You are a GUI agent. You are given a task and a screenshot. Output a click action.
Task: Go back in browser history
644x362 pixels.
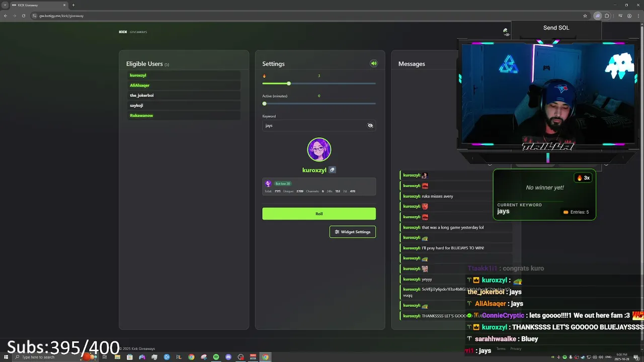tap(6, 16)
